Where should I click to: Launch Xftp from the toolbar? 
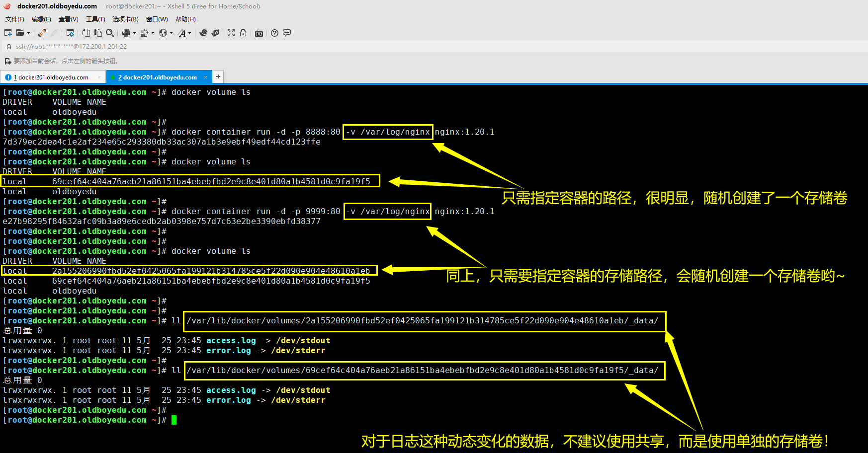[215, 33]
